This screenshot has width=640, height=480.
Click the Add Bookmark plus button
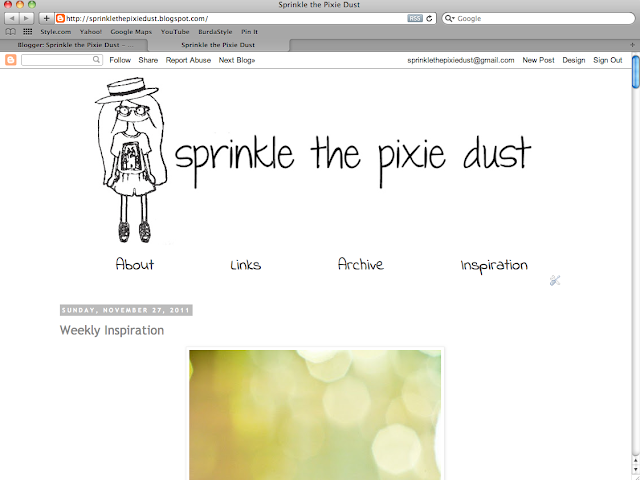click(x=46, y=18)
